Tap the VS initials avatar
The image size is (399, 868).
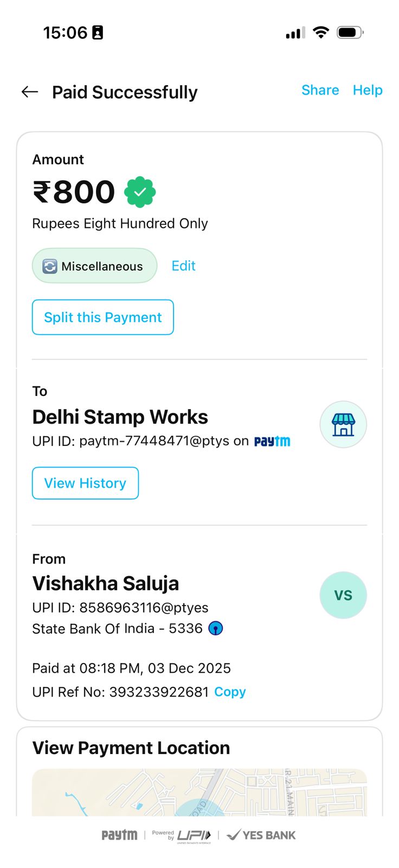click(x=343, y=595)
